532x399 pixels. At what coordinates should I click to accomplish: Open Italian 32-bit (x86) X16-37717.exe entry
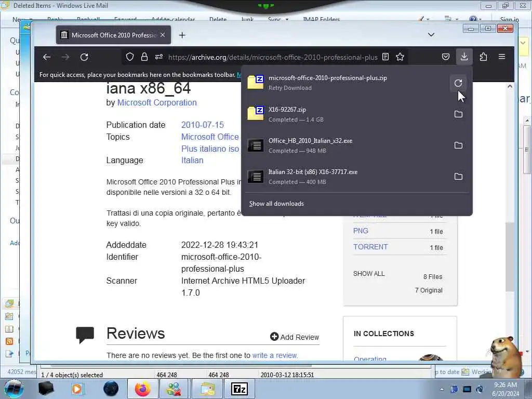click(346, 177)
